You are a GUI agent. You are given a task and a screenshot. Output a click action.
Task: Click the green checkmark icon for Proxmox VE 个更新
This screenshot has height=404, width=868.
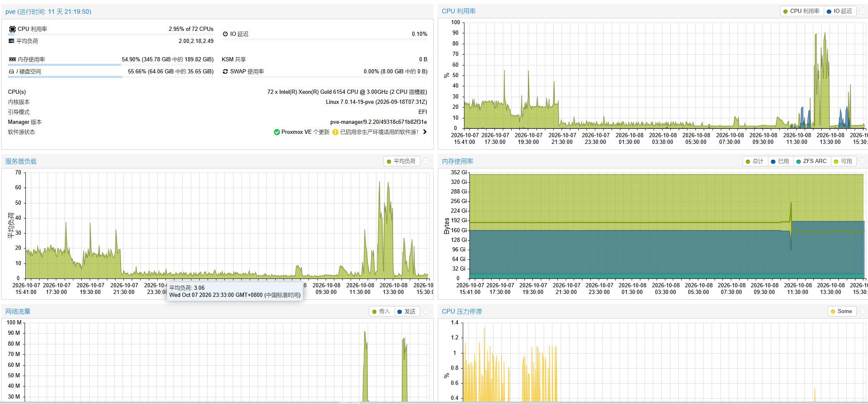(276, 132)
